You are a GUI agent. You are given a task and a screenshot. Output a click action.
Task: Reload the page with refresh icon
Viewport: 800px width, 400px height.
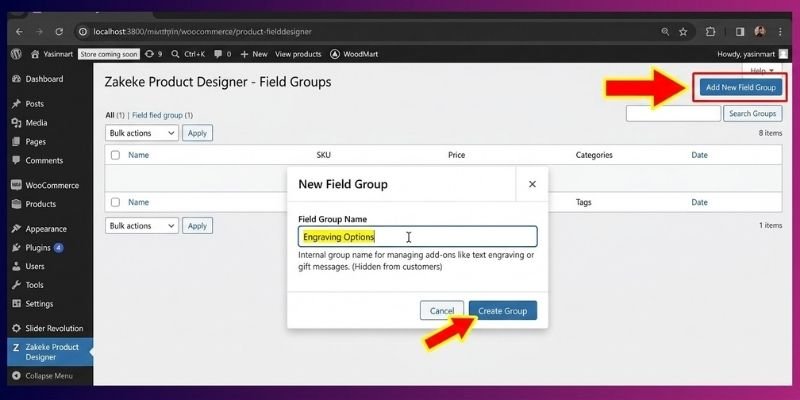59,32
